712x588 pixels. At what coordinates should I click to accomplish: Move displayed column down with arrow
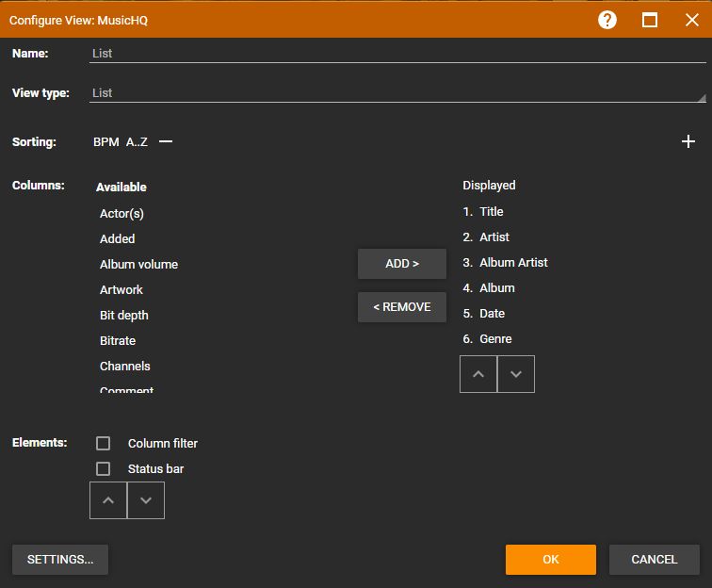point(516,374)
